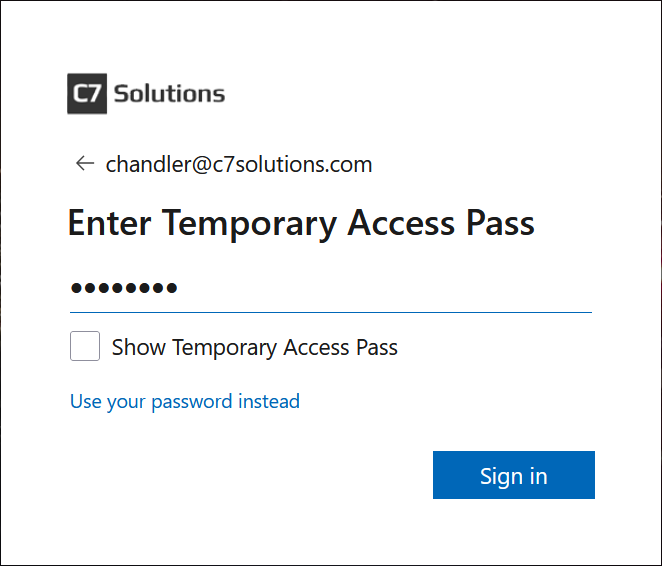Tick the Show Temporary Access Pass checkbox
The width and height of the screenshot is (662, 566).
(x=85, y=347)
